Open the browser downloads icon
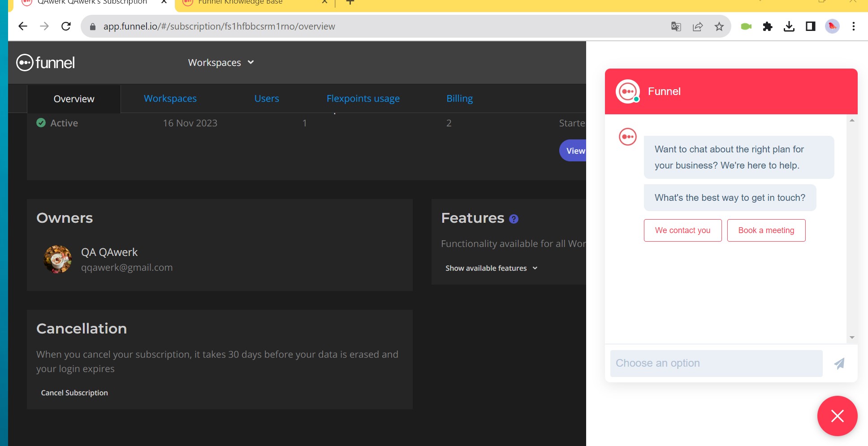 (x=789, y=26)
